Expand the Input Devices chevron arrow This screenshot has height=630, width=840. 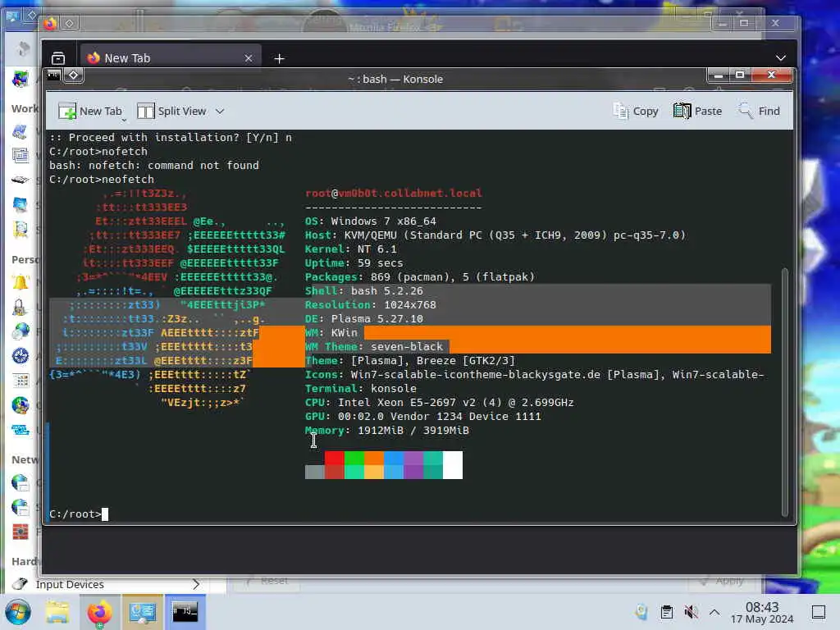point(196,584)
